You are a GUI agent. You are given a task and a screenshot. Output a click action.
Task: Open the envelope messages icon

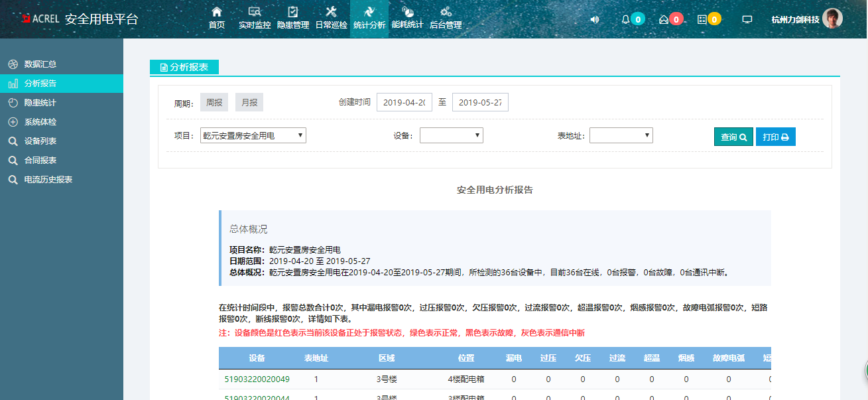coord(663,19)
